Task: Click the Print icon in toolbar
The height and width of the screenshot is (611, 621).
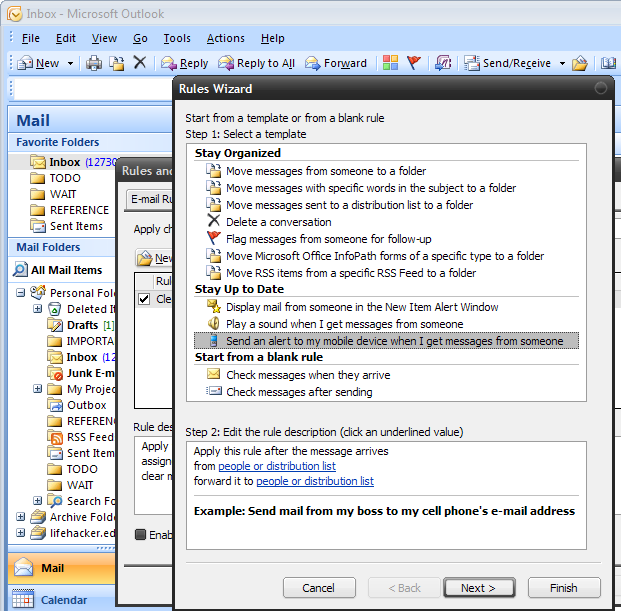Action: tap(94, 63)
